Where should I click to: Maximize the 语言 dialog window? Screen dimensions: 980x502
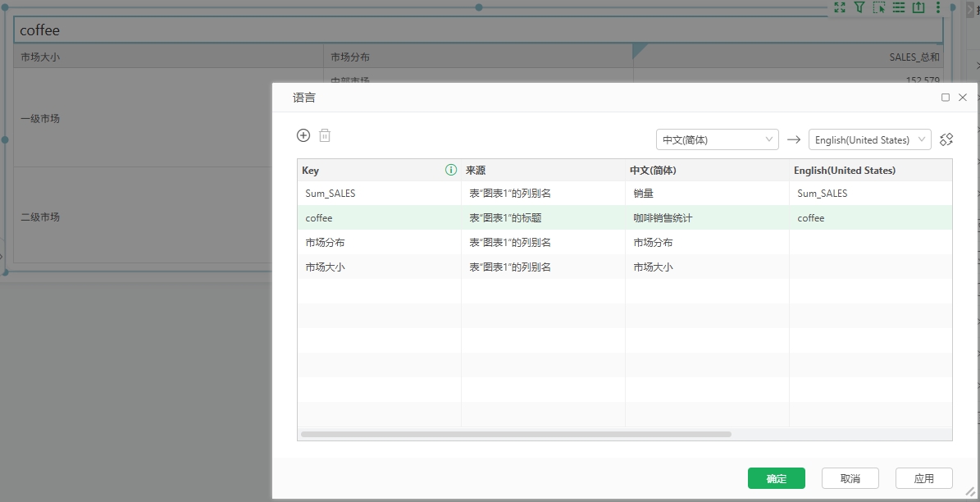pyautogui.click(x=946, y=97)
